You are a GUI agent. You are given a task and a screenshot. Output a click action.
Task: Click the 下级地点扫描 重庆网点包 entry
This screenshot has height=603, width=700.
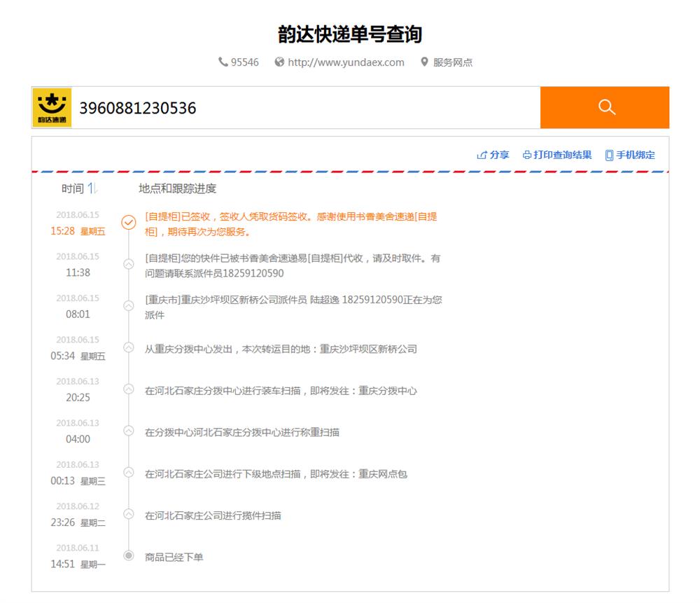[x=276, y=474]
